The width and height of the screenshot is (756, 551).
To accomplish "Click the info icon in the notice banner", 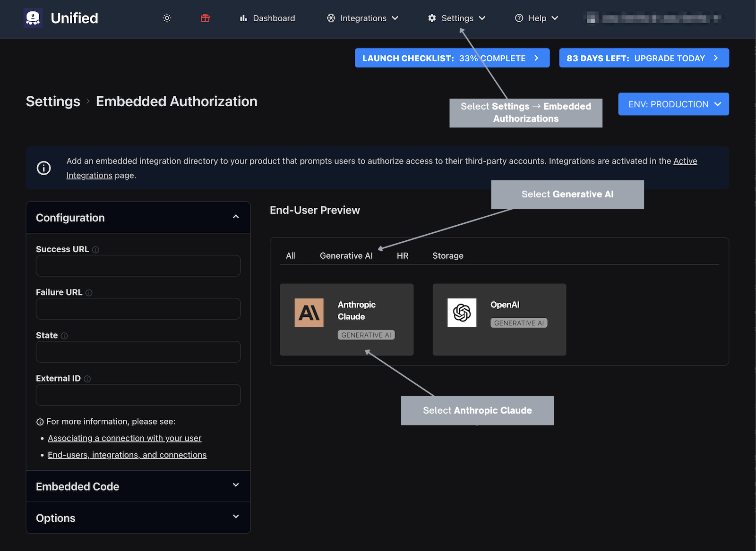I will click(43, 168).
